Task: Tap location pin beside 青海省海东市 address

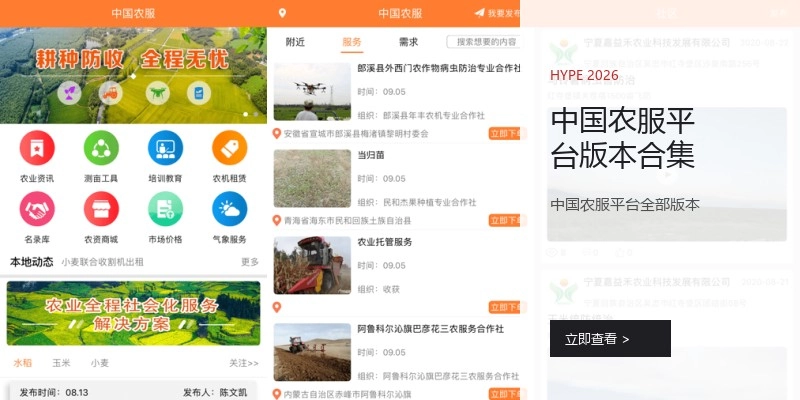Action: (277, 220)
